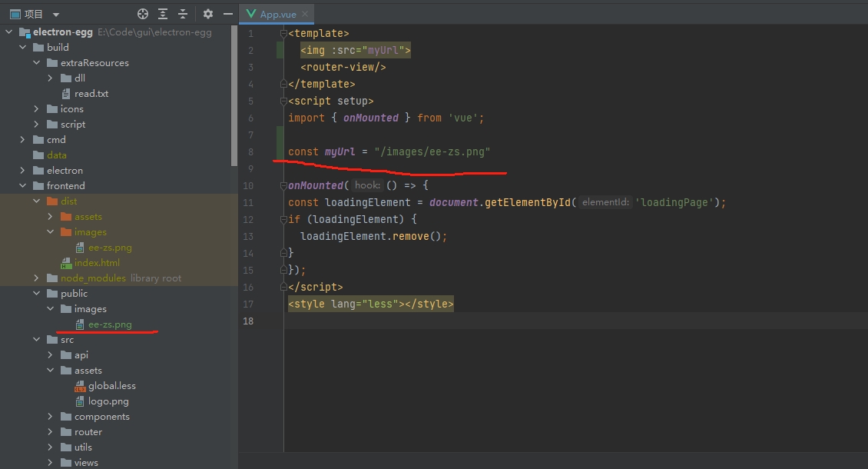Collapse the images chevron under dist

tap(51, 232)
